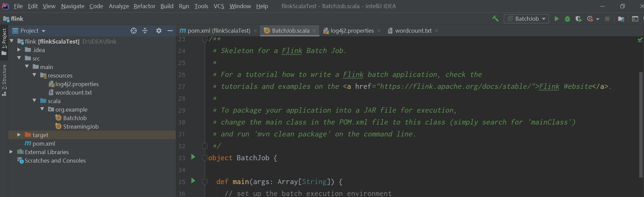Select Scratches and Consoles node
This screenshot has width=644, height=197.
pos(55,160)
